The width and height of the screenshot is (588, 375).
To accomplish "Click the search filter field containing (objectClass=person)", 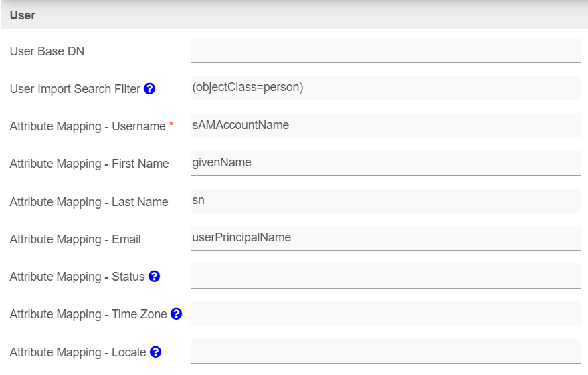I will click(x=385, y=88).
